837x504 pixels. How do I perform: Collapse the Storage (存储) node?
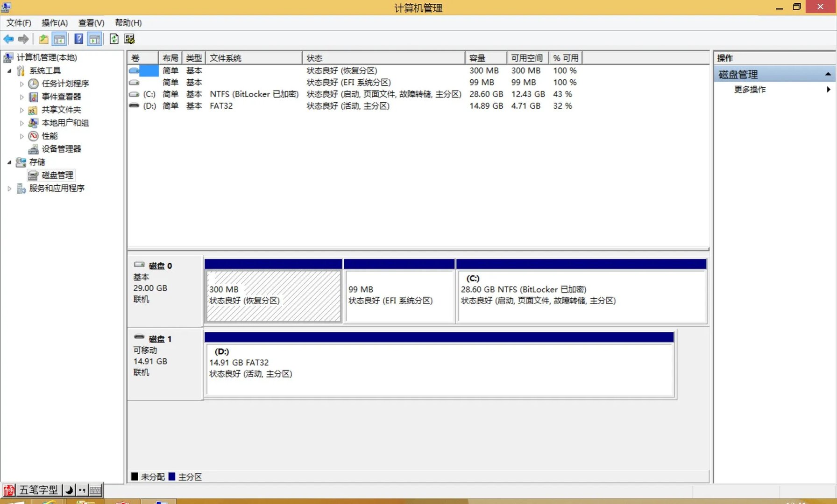[x=9, y=162]
